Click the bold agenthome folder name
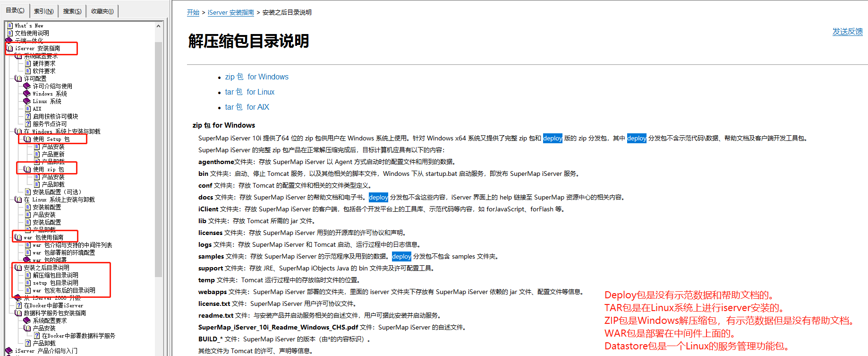 [x=216, y=162]
